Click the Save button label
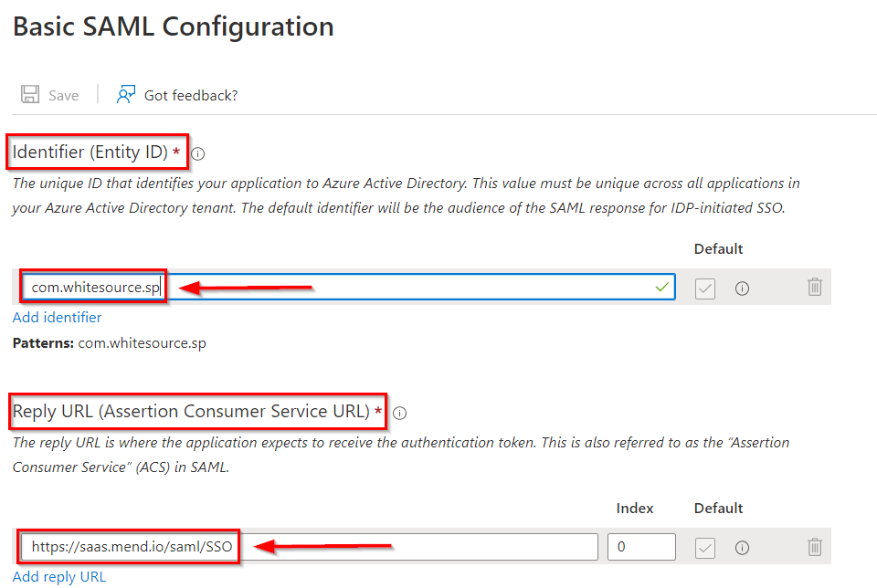This screenshot has height=588, width=877. pos(64,95)
